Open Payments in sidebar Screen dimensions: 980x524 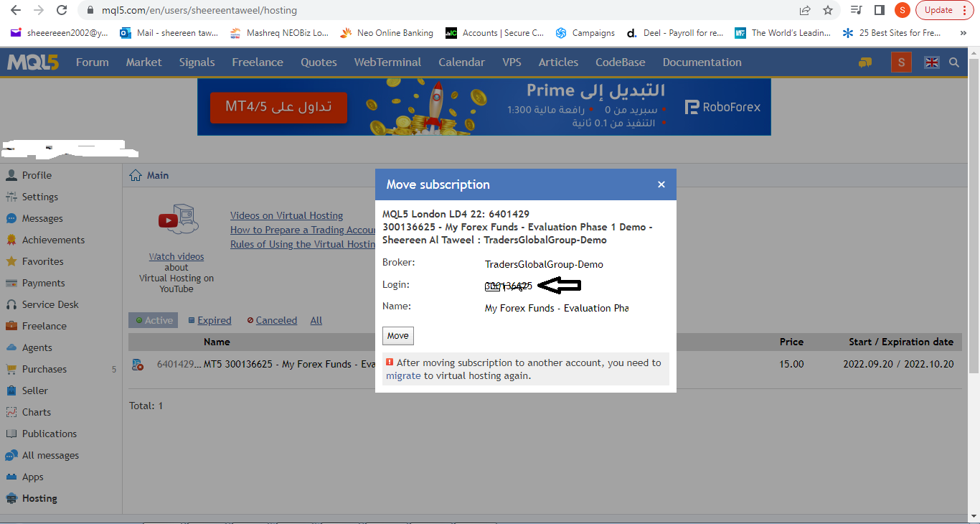click(43, 283)
